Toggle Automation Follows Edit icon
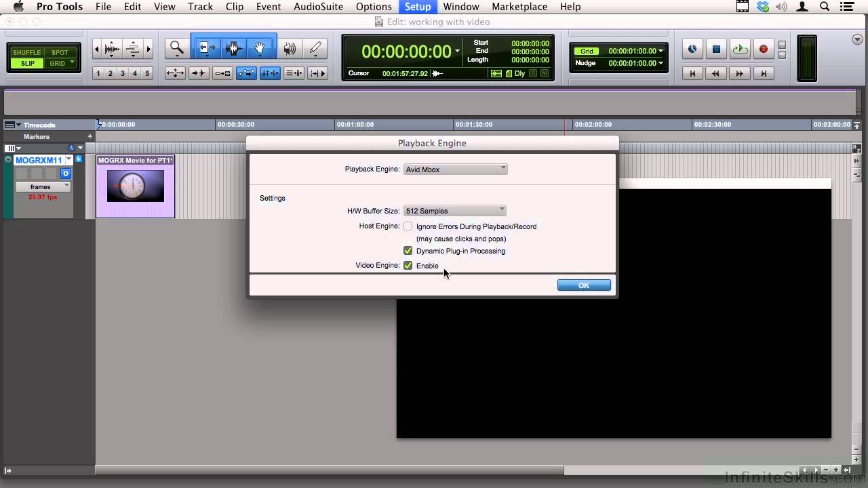The height and width of the screenshot is (488, 868). pos(246,73)
